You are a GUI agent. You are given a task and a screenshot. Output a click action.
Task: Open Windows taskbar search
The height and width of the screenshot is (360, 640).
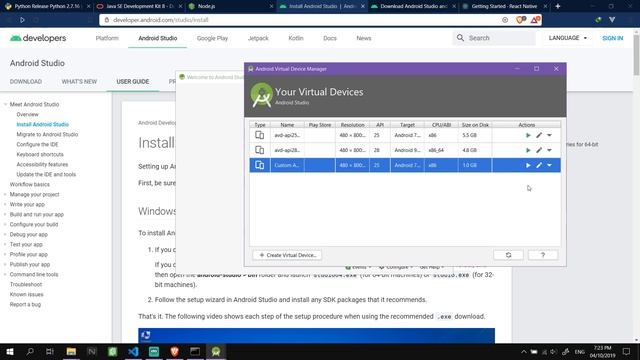pyautogui.click(x=30, y=351)
